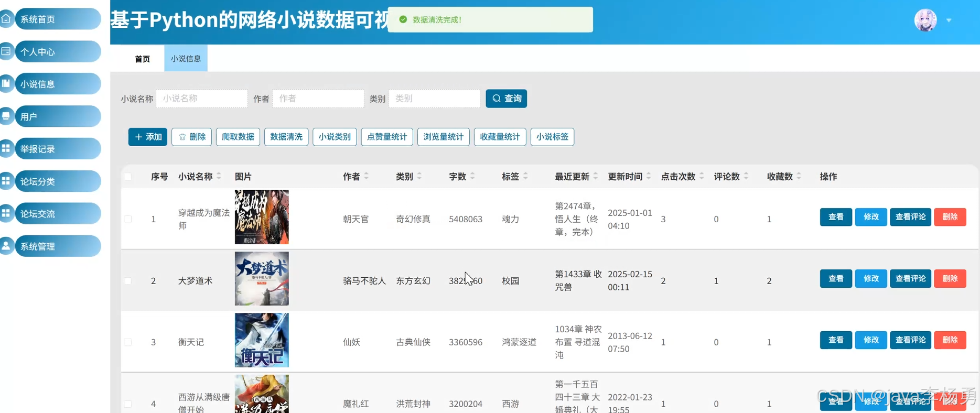
Task: Sort by the 最近更新 column
Action: coord(595,177)
